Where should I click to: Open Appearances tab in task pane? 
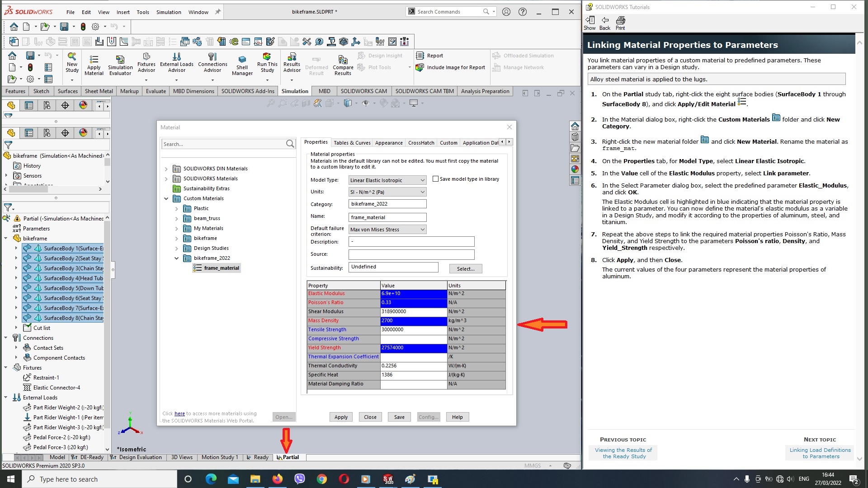pyautogui.click(x=575, y=169)
